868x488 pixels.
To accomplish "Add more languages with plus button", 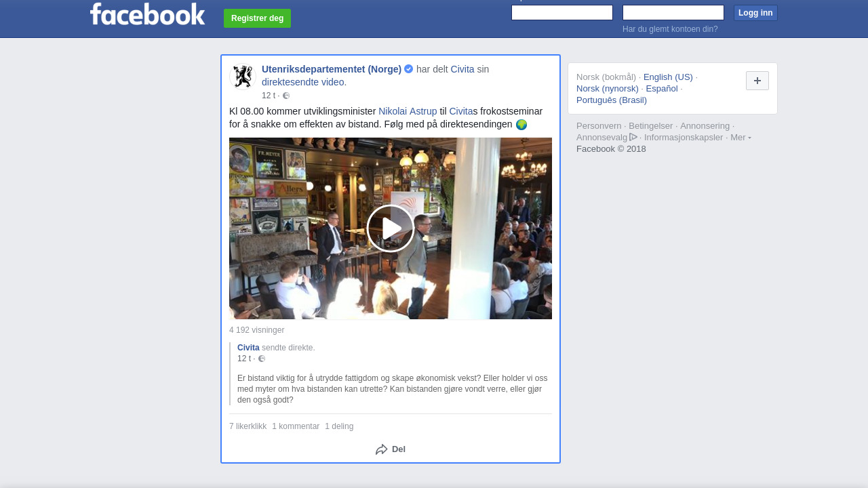I will click(757, 81).
